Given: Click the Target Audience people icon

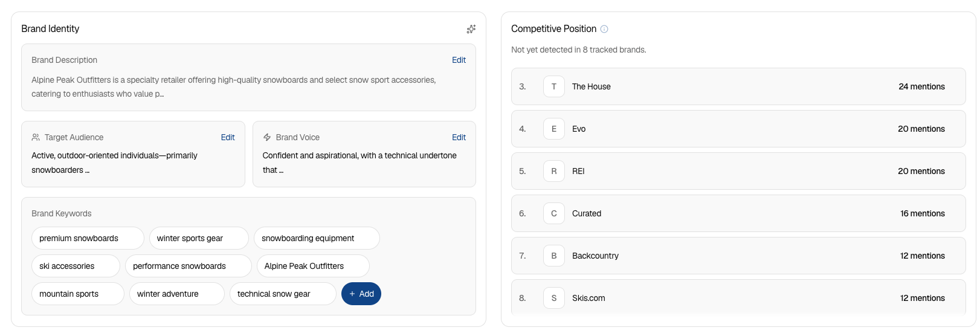Looking at the screenshot, I should tap(36, 137).
